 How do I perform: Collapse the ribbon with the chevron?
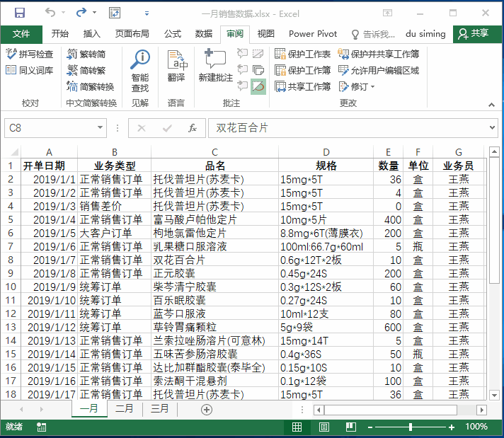[491, 105]
